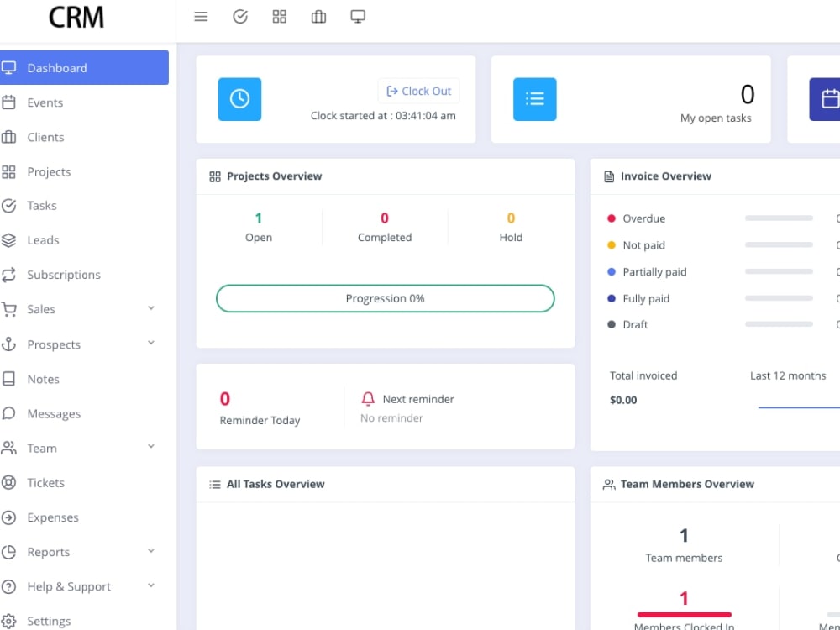840x630 pixels.
Task: Click the tasks check icon in the top toolbar
Action: tap(240, 16)
